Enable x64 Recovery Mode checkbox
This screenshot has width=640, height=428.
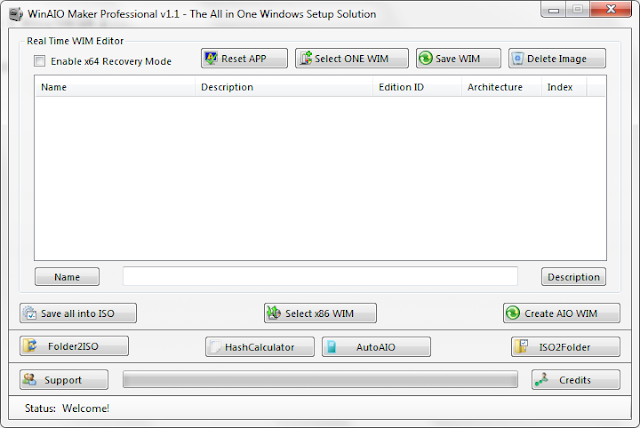pyautogui.click(x=40, y=61)
